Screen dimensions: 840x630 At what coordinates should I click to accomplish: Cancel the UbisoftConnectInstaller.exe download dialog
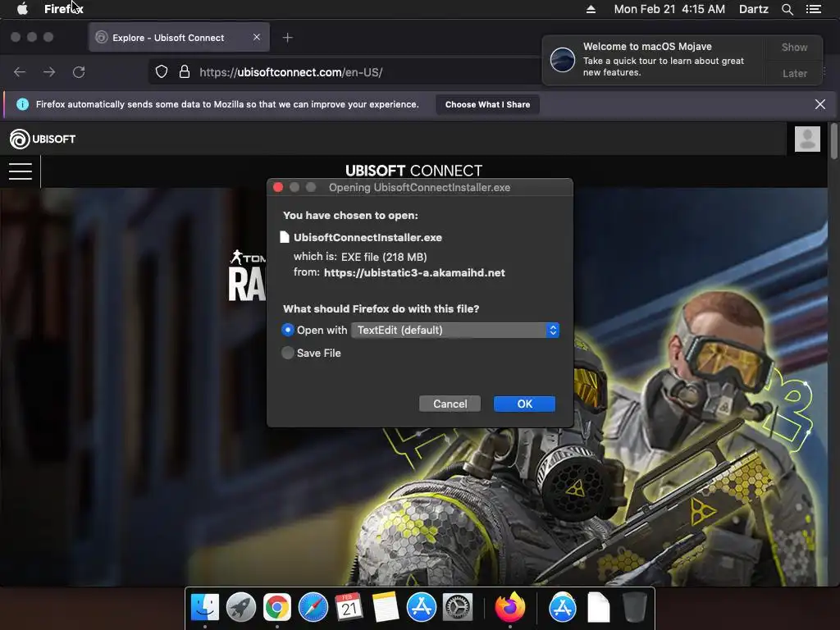[x=450, y=404]
